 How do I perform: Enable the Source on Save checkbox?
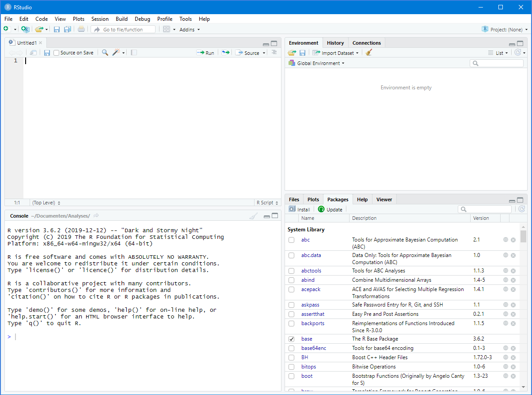(x=57, y=53)
